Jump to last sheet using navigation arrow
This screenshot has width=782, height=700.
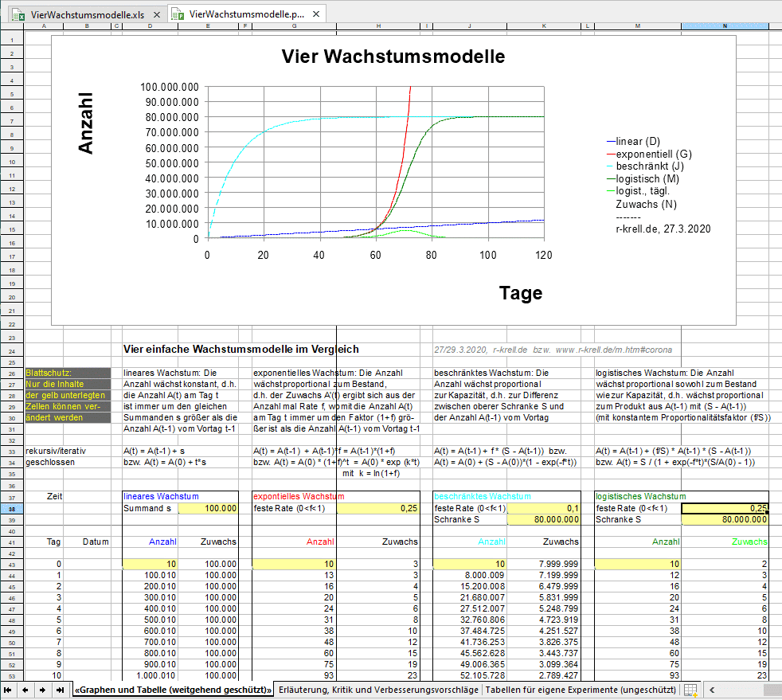[x=60, y=690]
